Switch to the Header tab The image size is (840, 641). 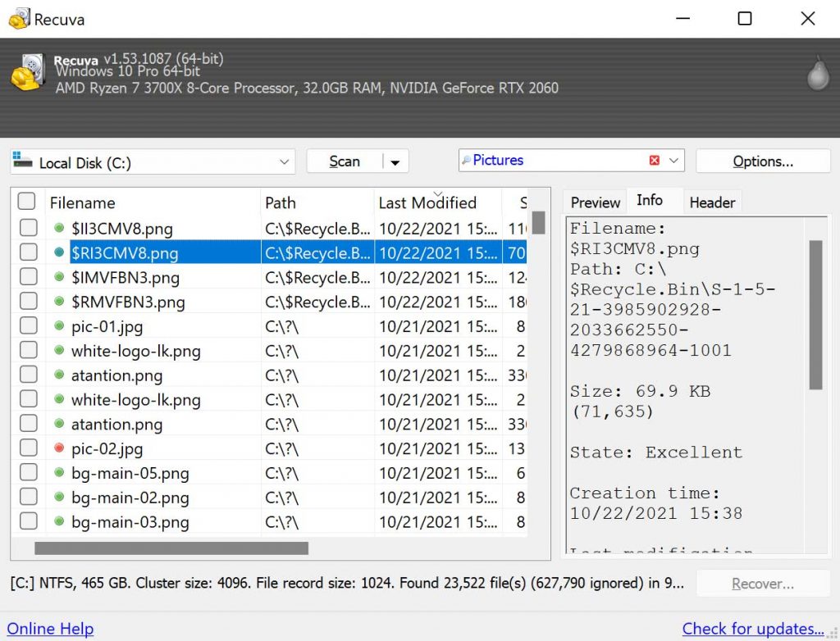tap(712, 202)
